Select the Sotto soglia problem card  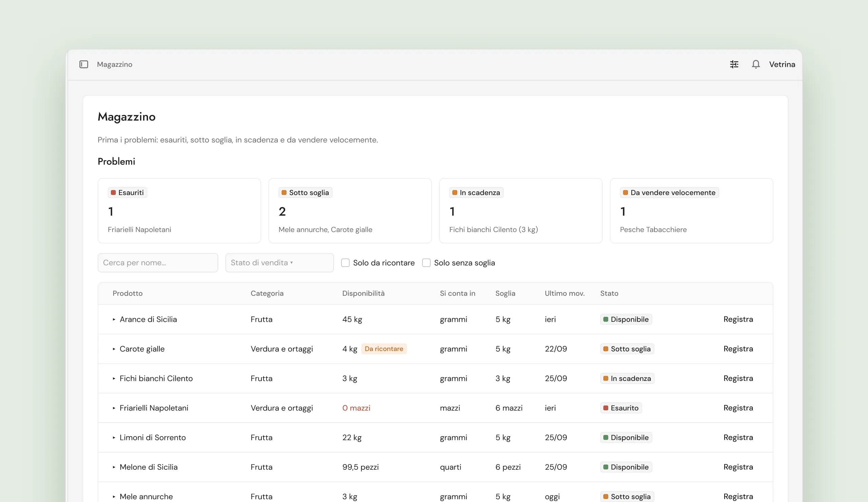(x=350, y=211)
